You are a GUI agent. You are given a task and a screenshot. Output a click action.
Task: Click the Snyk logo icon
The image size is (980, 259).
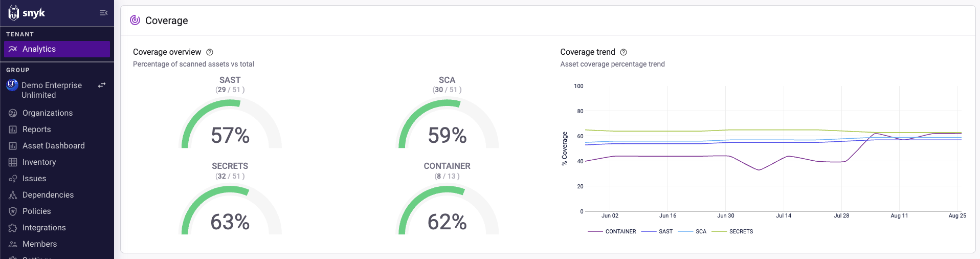click(14, 13)
